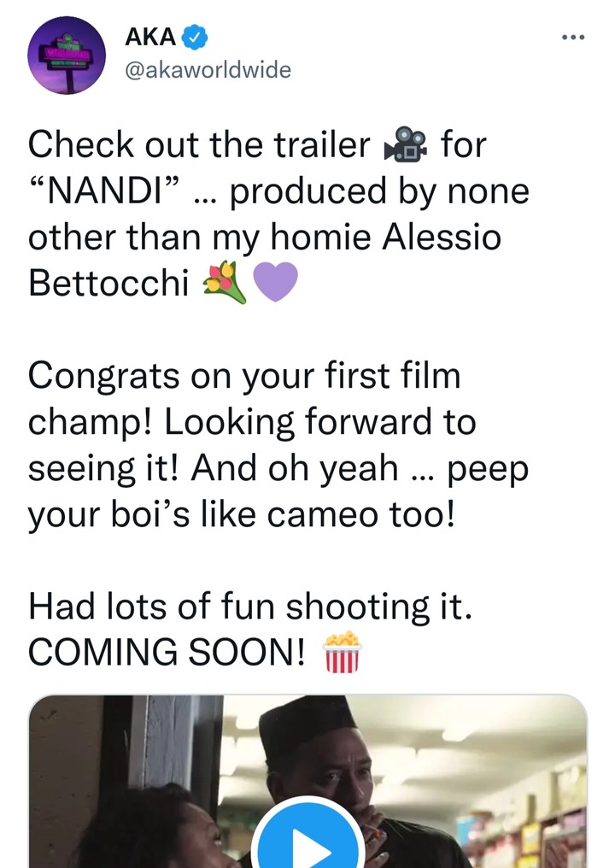Open the three-dot more options menu
The height and width of the screenshot is (868, 615).
tap(572, 38)
